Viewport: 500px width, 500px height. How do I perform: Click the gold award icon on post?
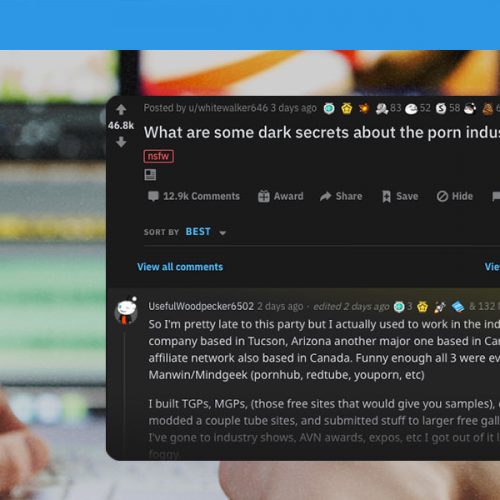pos(347,108)
